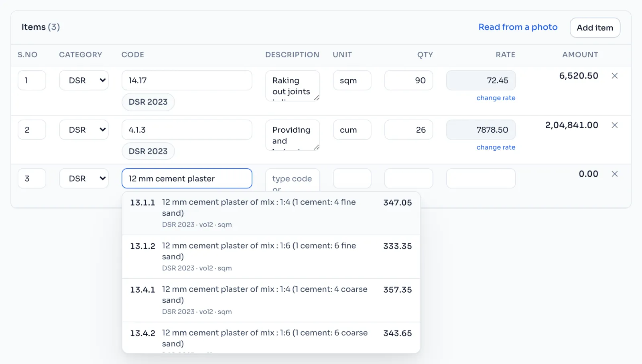Click the CODE column header
The image size is (642, 364).
133,55
